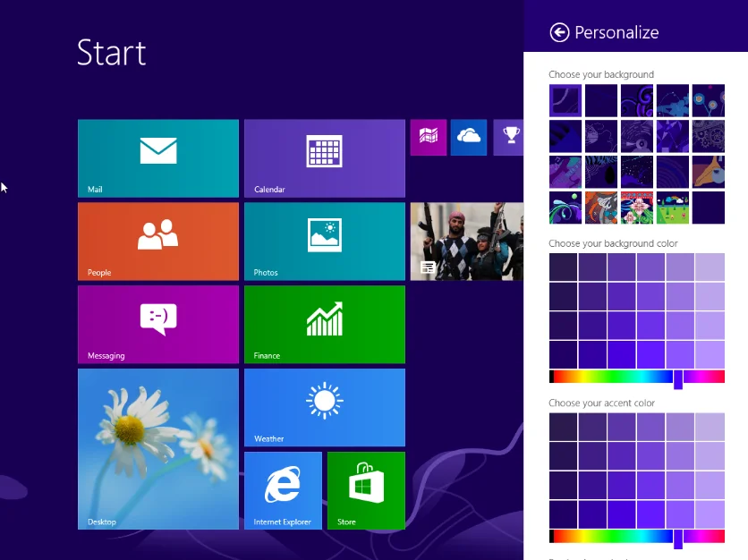Screen dimensions: 748x560
Task: Pick the pink flowers background in bottom row
Action: click(x=637, y=208)
